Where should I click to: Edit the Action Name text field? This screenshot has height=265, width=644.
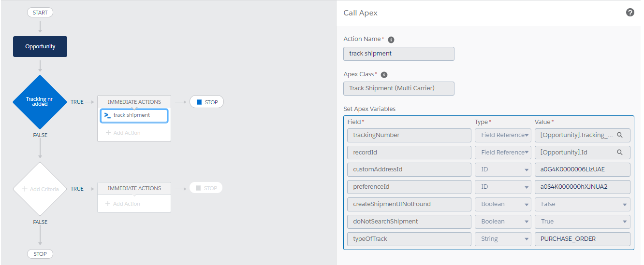coord(399,54)
